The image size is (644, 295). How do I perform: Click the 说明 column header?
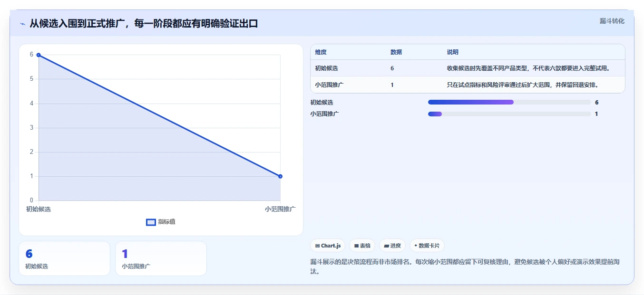452,52
